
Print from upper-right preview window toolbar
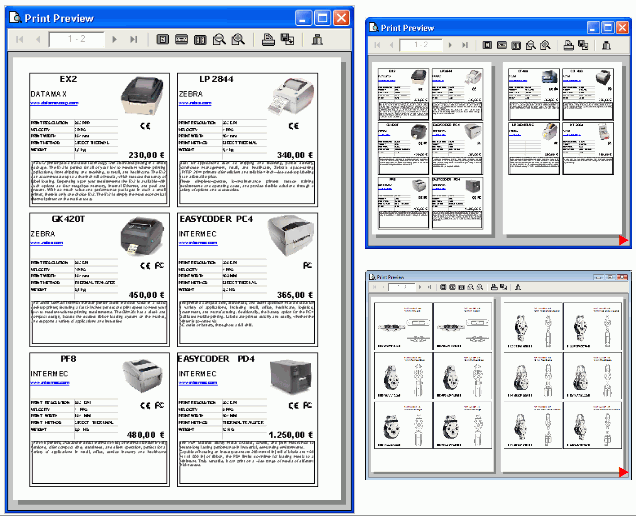(568, 45)
